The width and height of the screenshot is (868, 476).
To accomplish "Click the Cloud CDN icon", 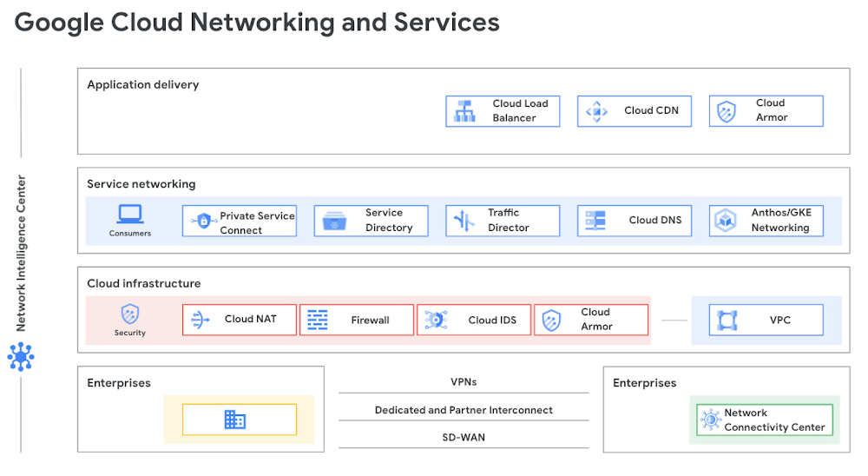I will coord(596,111).
